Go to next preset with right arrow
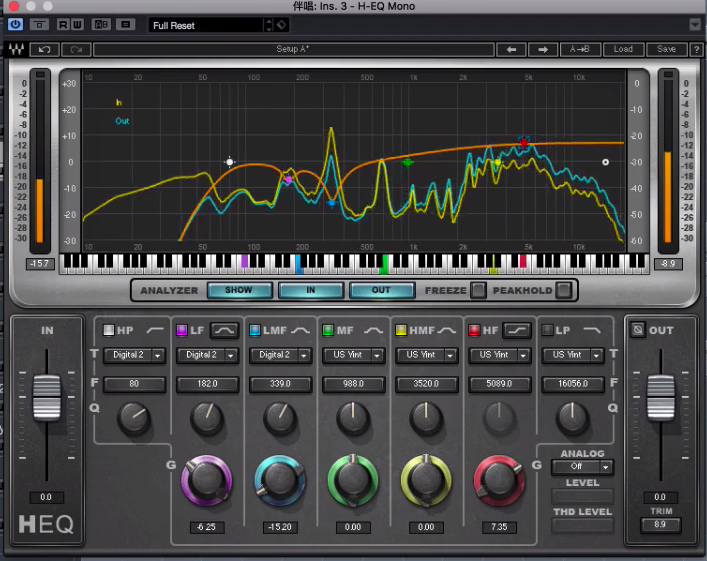The width and height of the screenshot is (707, 561). click(543, 49)
